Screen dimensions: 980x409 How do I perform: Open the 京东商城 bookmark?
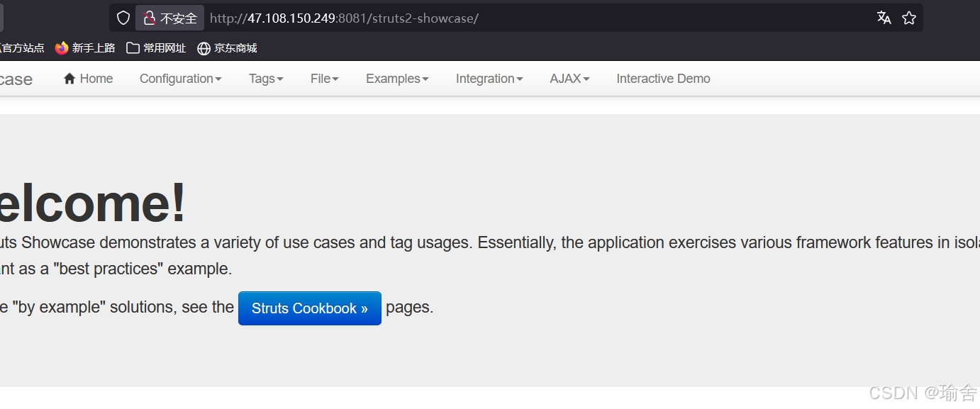tap(227, 48)
